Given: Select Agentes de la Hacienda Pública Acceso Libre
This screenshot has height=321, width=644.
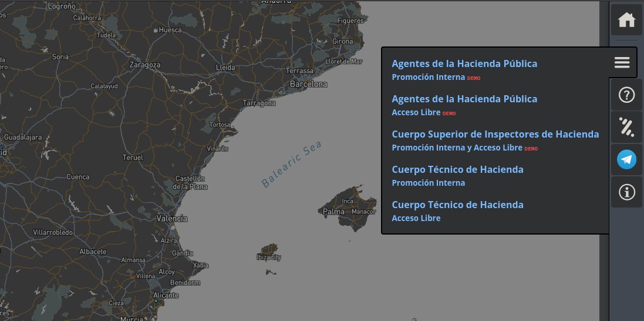Looking at the screenshot, I should (464, 105).
